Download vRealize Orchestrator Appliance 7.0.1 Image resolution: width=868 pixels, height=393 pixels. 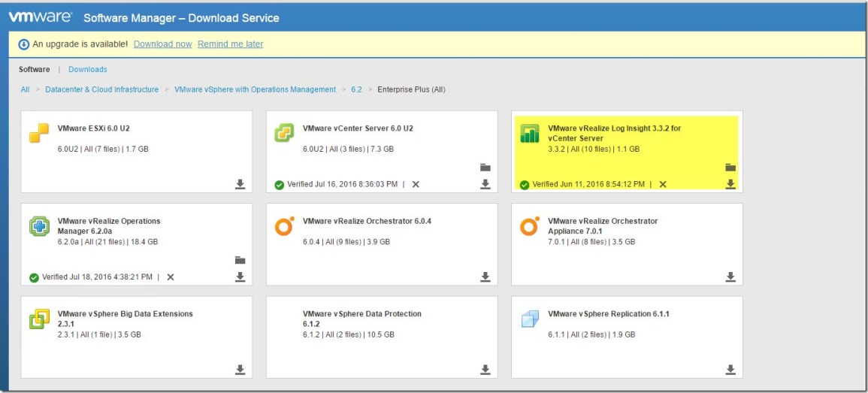[730, 277]
